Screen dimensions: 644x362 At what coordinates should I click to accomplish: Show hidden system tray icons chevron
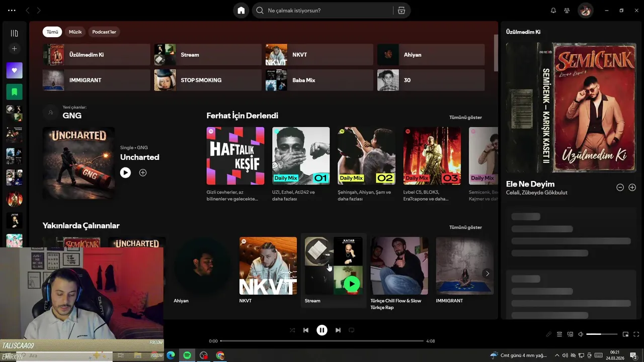[557, 355]
